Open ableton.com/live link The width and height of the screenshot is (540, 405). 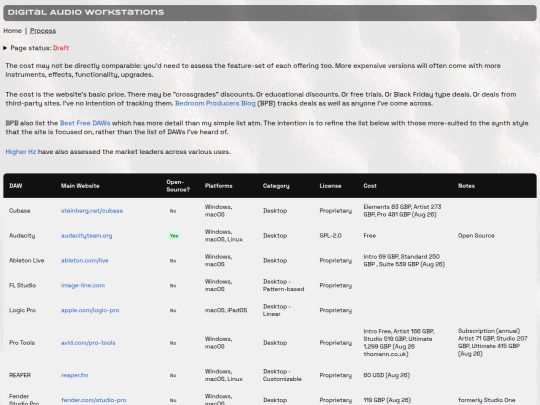tap(84, 260)
